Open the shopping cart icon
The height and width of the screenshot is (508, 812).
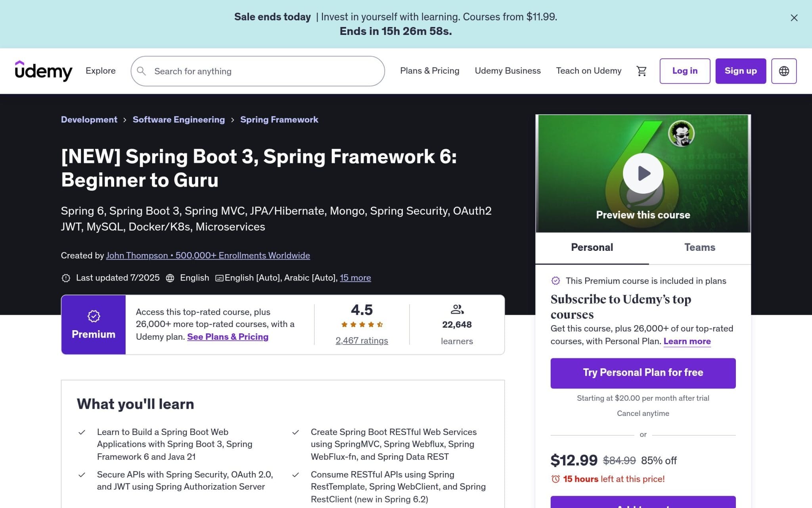(642, 71)
